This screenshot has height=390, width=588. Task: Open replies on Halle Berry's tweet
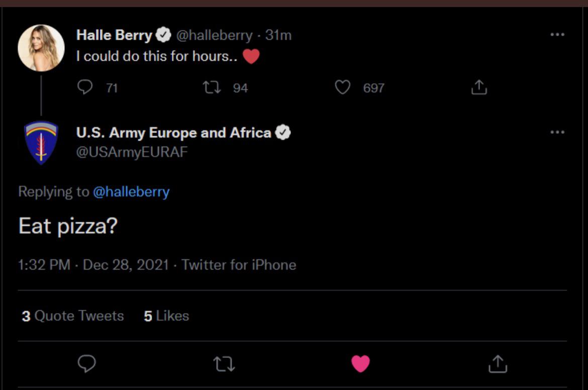click(85, 87)
